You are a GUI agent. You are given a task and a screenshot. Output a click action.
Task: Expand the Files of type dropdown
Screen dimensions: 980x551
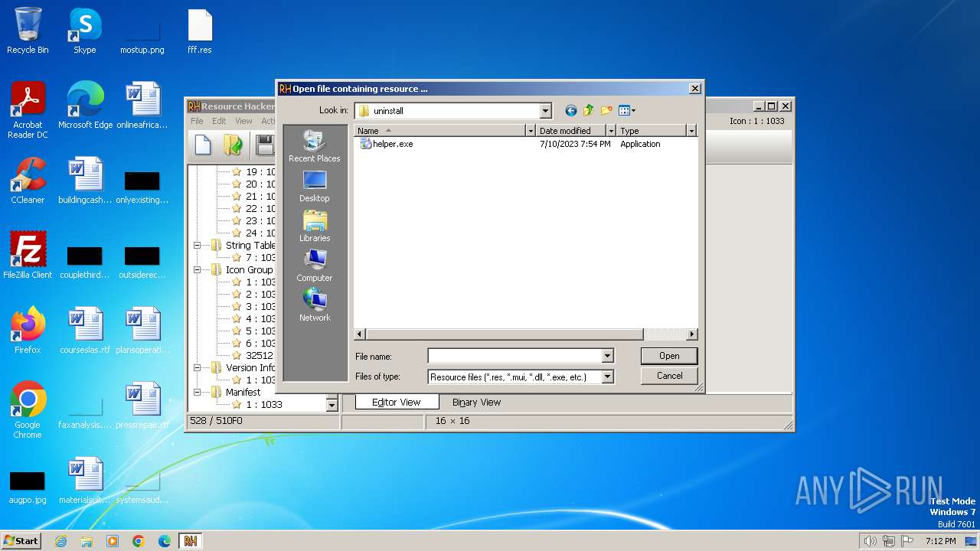tap(607, 377)
